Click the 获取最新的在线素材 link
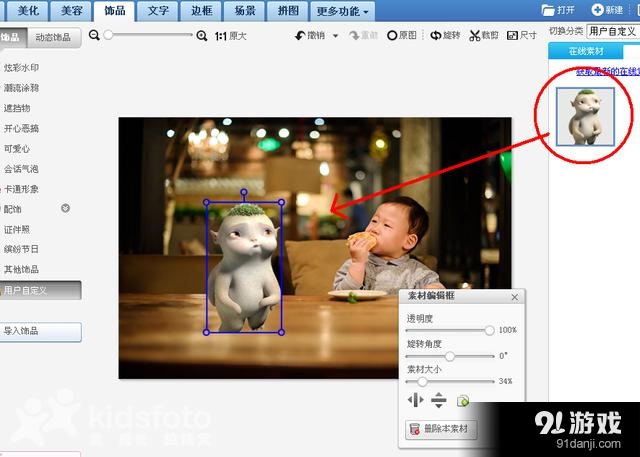Viewport: 640px width, 457px height. pos(608,72)
